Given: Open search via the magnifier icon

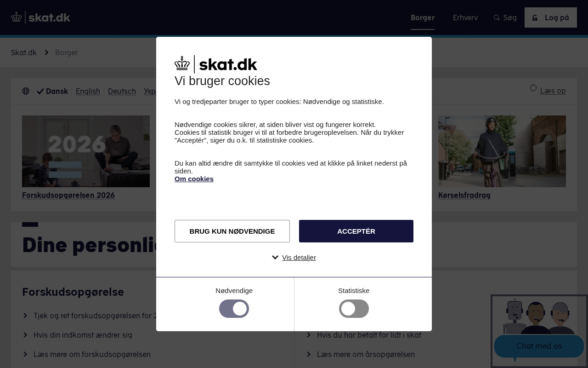Looking at the screenshot, I should [x=497, y=17].
